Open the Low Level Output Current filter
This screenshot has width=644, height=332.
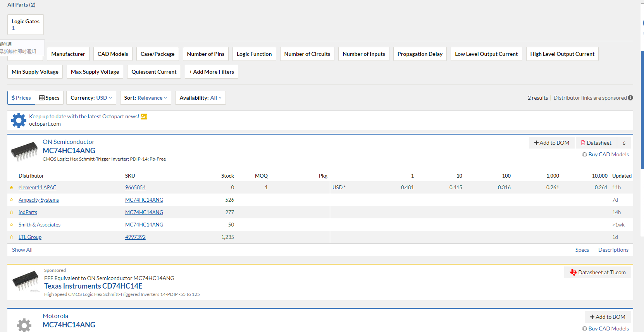[x=486, y=54]
